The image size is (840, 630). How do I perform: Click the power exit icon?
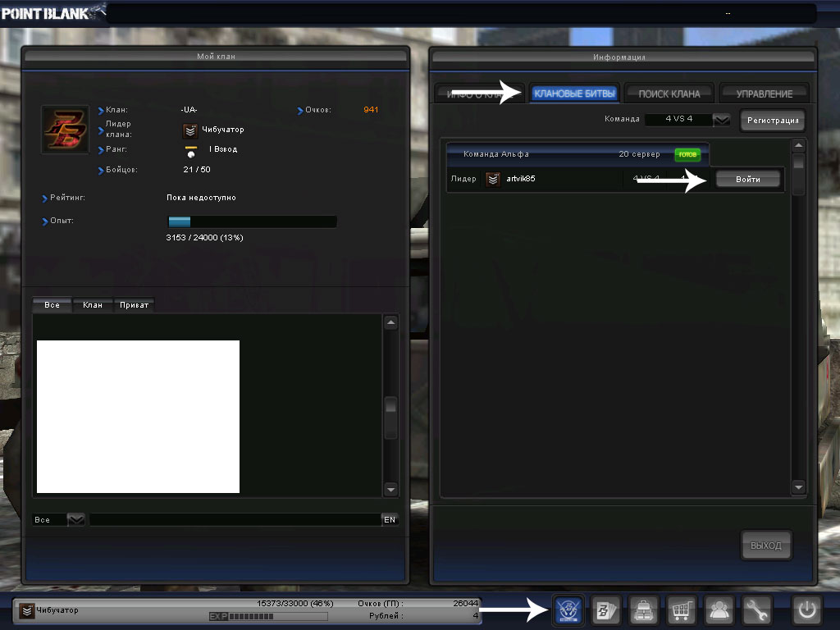tap(807, 610)
